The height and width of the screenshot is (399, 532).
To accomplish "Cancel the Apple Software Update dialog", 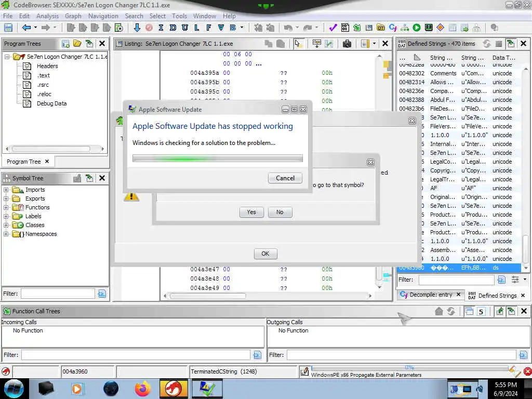I will coord(285,178).
